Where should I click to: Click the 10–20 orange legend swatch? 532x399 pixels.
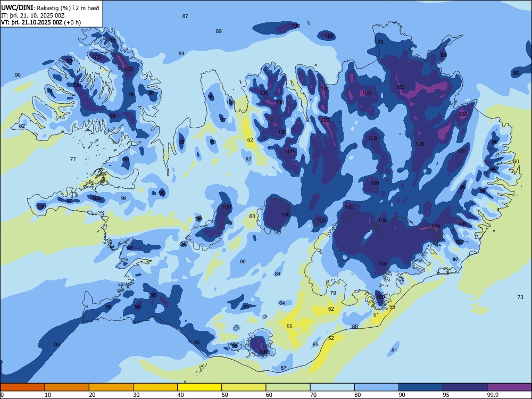click(x=67, y=387)
